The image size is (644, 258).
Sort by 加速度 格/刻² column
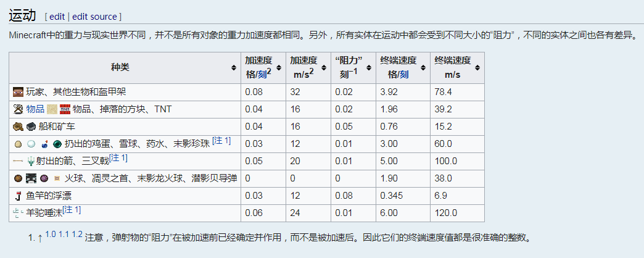tap(278, 68)
